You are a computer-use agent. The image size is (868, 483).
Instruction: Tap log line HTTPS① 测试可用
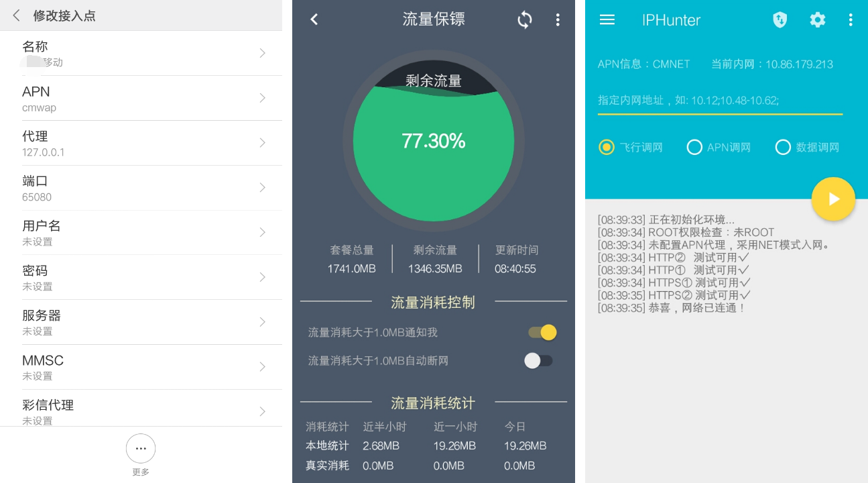pyautogui.click(x=674, y=282)
